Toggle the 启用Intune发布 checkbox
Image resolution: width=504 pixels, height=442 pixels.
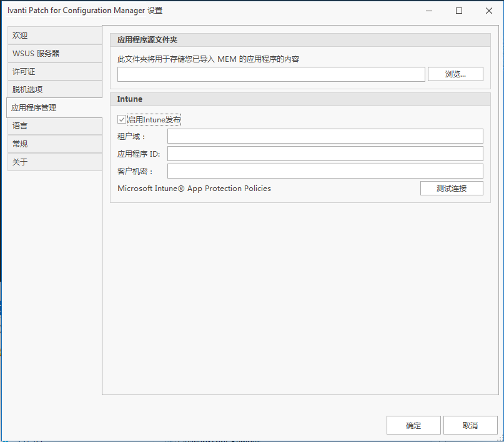(122, 119)
